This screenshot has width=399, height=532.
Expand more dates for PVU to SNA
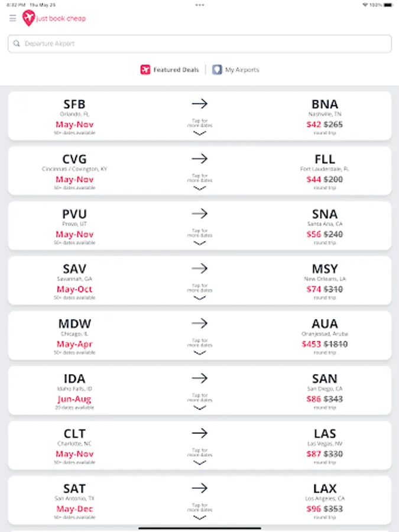click(x=200, y=243)
